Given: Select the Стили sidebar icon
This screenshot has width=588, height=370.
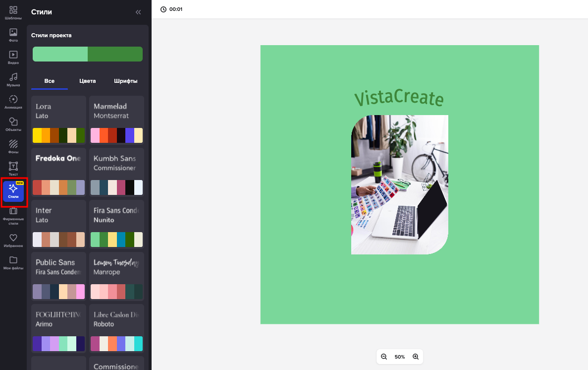Looking at the screenshot, I should (x=13, y=191).
